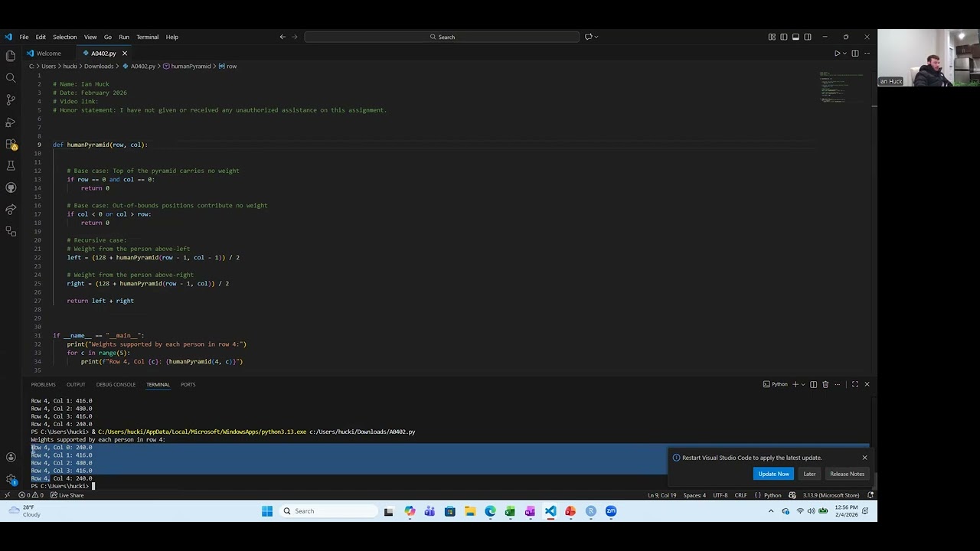Go forward with the navigation arrow
This screenshot has height=551, width=980.
[295, 37]
